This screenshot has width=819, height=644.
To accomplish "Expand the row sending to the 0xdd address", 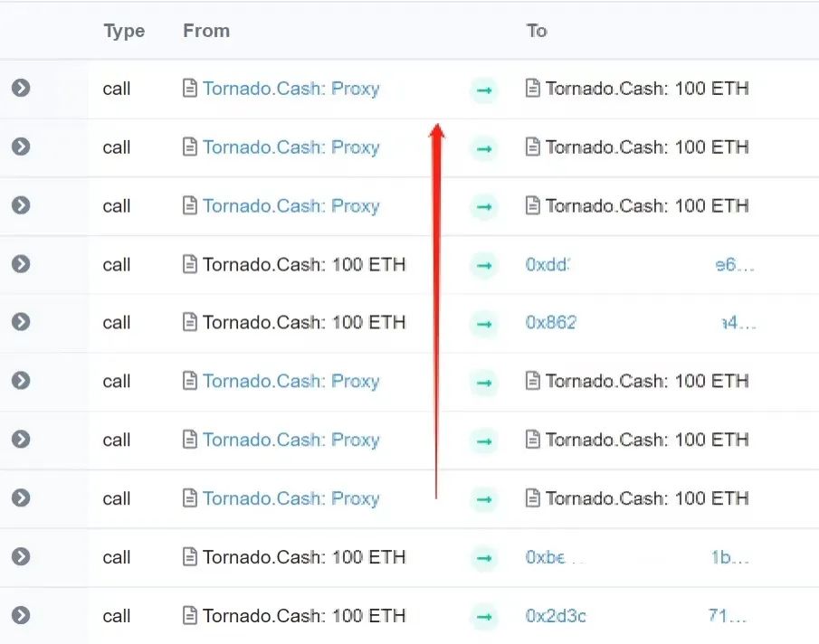I will coord(20,264).
